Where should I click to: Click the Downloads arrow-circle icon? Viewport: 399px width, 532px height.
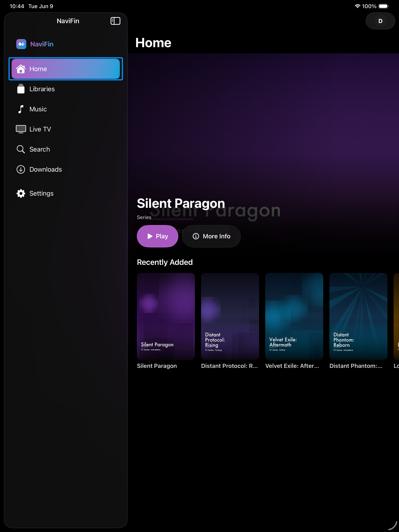pos(21,169)
